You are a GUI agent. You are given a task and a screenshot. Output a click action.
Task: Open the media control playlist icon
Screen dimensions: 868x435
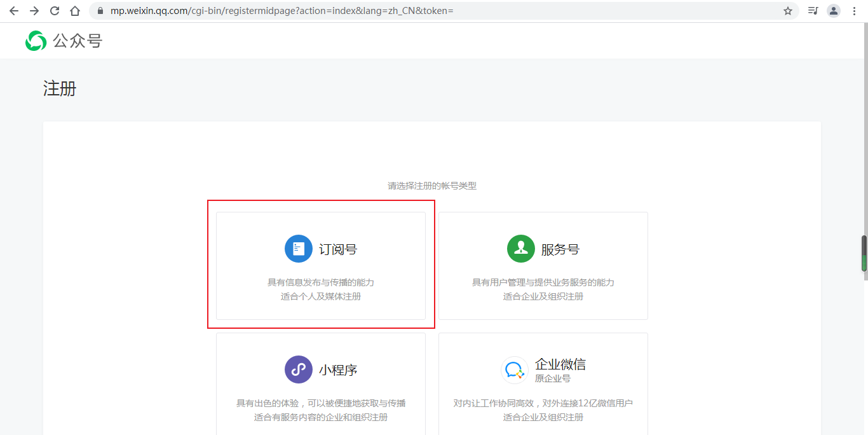point(813,11)
